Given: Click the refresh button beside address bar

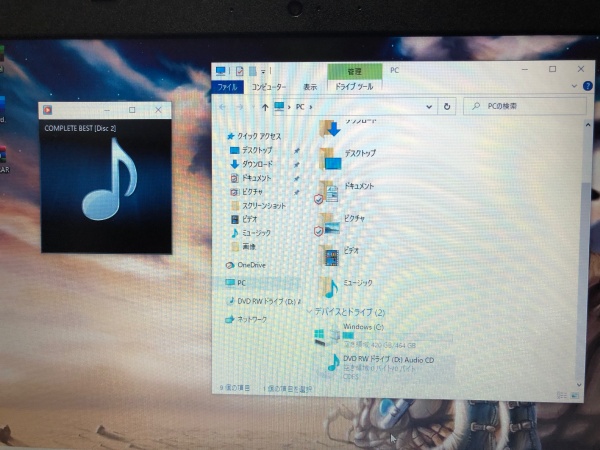Looking at the screenshot, I should click(x=446, y=106).
